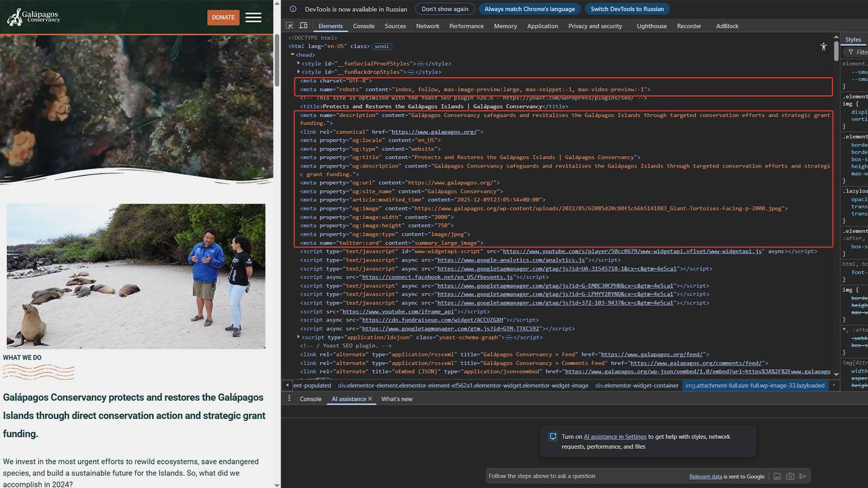Click the take screenshot camera icon
The height and width of the screenshot is (488, 868).
(790, 476)
